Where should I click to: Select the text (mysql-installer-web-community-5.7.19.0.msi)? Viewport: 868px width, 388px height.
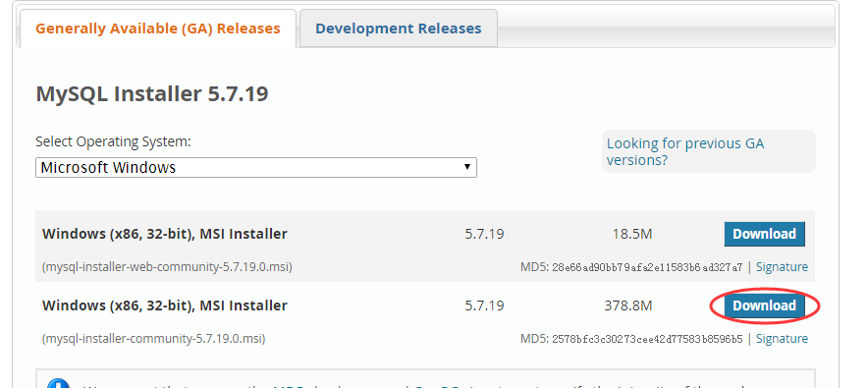pyautogui.click(x=167, y=267)
